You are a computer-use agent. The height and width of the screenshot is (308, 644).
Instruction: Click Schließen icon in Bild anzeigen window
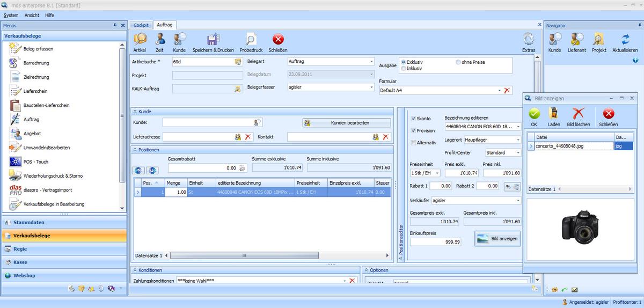click(608, 113)
